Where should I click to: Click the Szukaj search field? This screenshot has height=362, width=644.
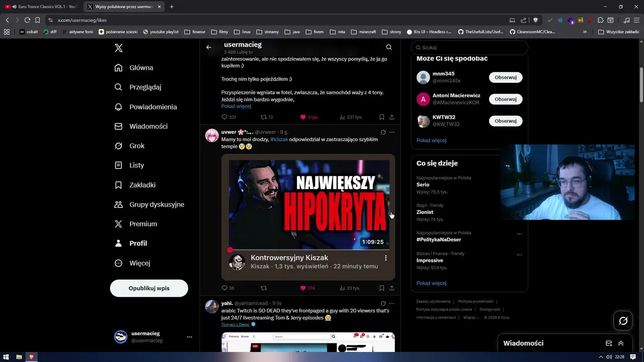pos(469,47)
